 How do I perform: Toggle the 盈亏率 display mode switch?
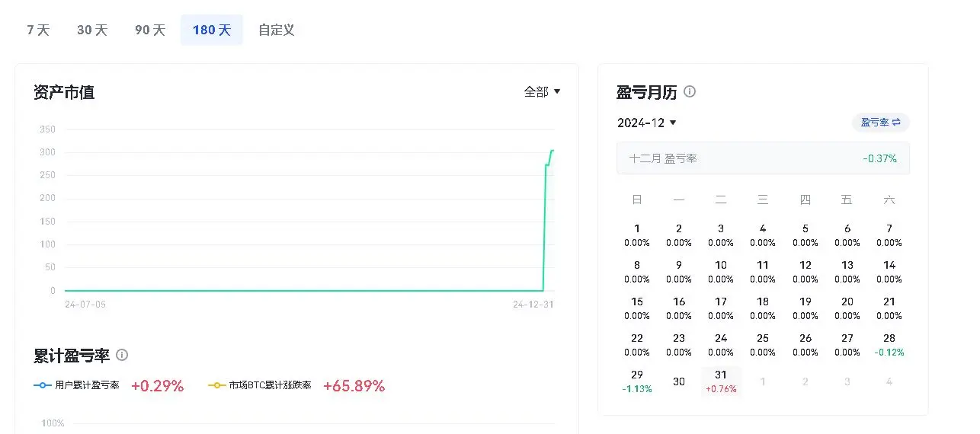tap(881, 123)
